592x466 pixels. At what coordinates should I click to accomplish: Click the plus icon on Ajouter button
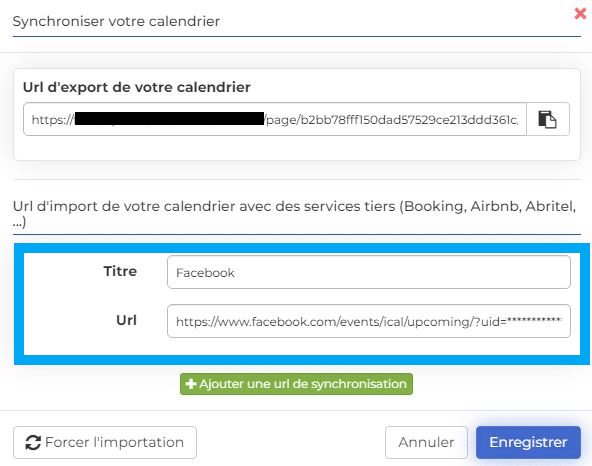[x=191, y=384]
